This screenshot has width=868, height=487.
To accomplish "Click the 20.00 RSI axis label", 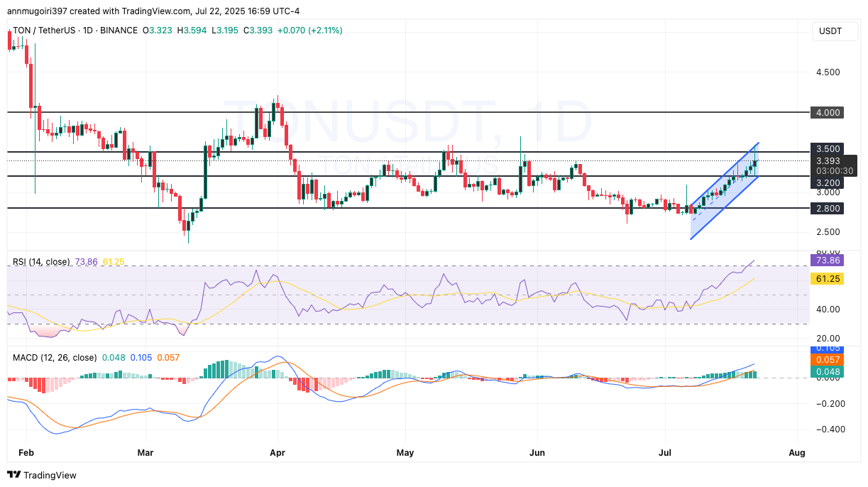I will pos(828,338).
